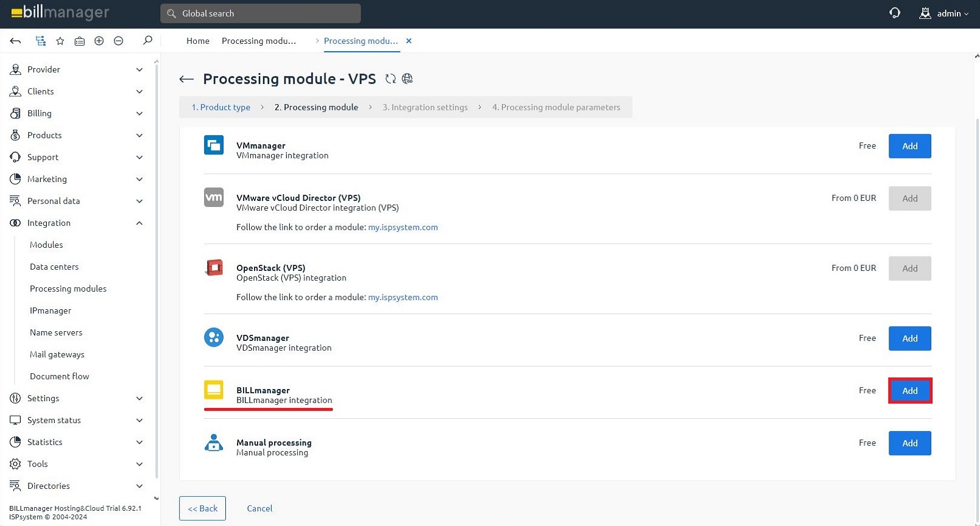This screenshot has height=526, width=980.
Task: Click the support headset icon in header
Action: pos(895,13)
